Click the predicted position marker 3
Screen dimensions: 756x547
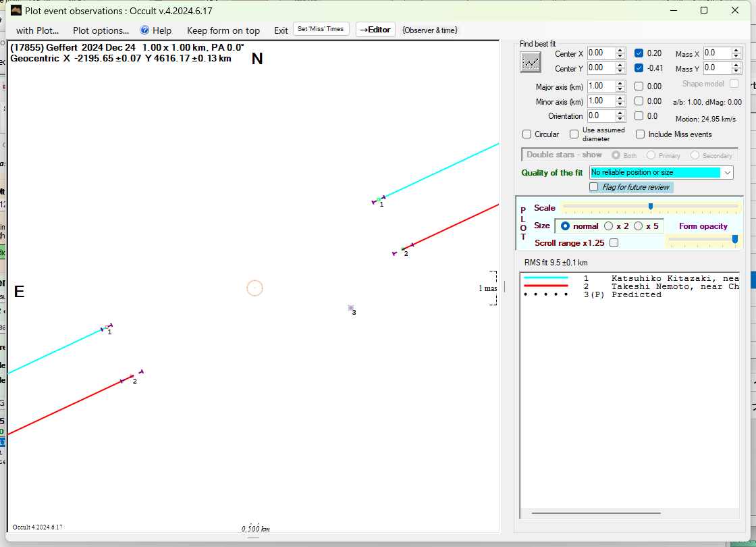(350, 308)
